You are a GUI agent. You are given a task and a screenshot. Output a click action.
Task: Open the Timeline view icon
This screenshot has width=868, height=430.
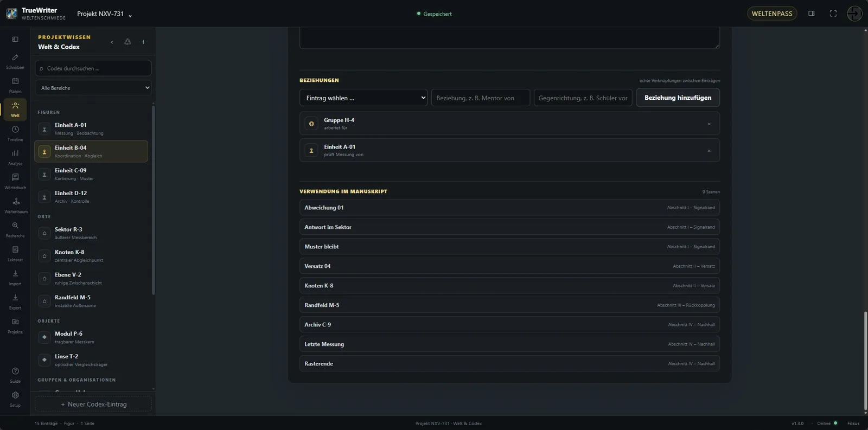click(15, 133)
